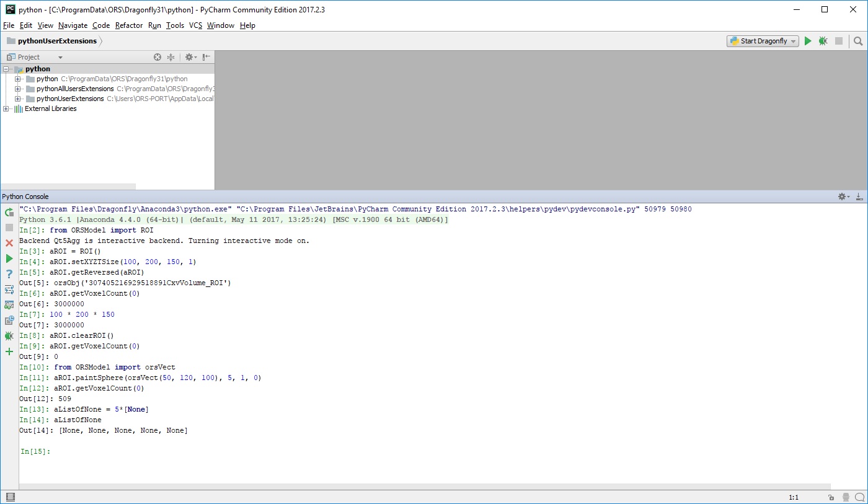Rerun the Python console with the rerun icon

coord(9,212)
